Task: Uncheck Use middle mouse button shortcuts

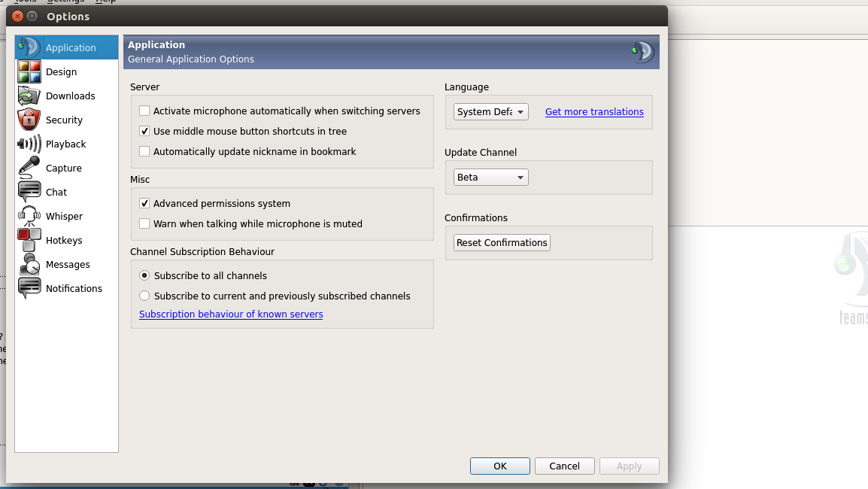Action: (144, 131)
